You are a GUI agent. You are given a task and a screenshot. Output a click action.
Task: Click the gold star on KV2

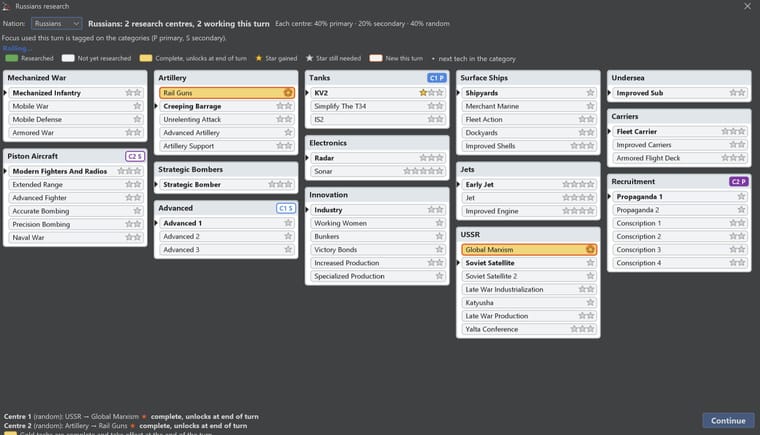coord(423,93)
